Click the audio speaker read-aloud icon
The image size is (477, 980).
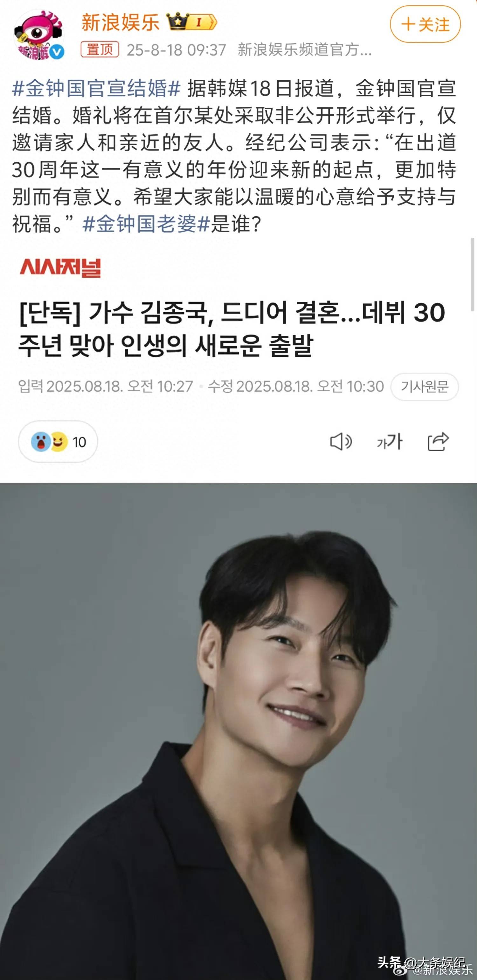pyautogui.click(x=341, y=442)
